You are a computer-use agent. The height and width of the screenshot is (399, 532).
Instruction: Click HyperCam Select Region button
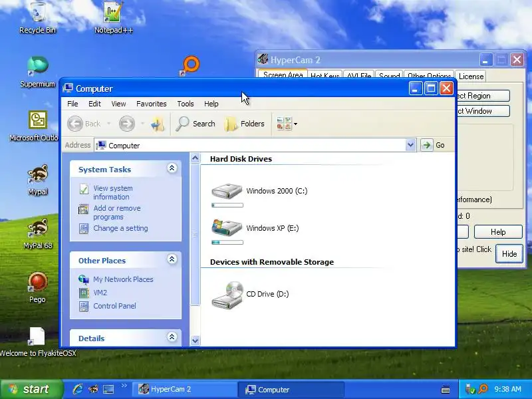pos(483,96)
